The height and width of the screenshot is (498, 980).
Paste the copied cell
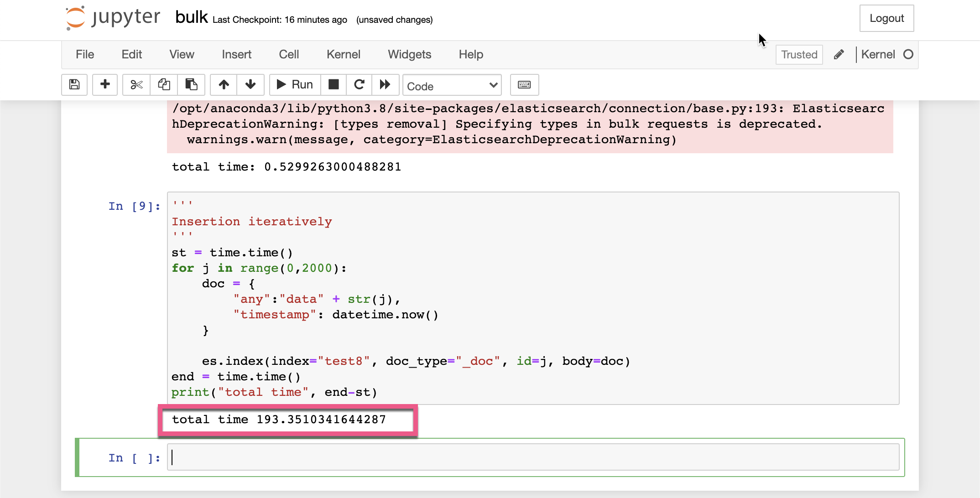point(191,85)
